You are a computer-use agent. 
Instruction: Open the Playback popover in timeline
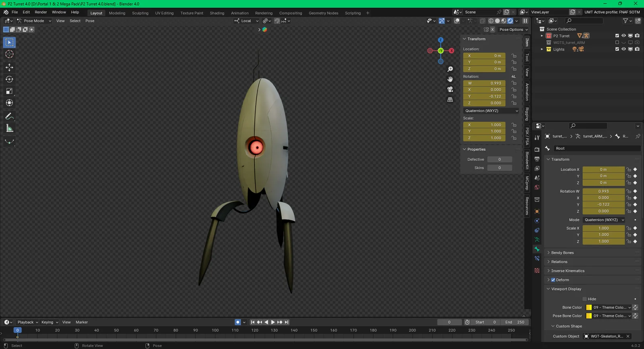tap(27, 322)
